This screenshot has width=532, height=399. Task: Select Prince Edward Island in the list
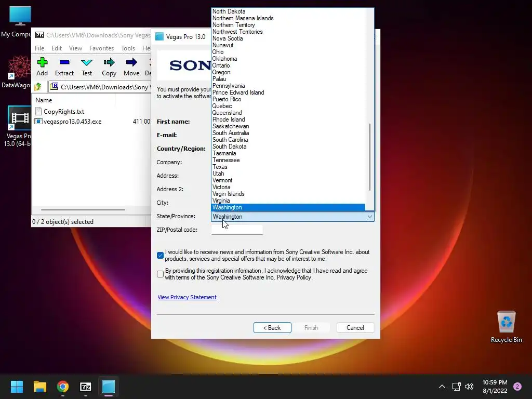pos(288,92)
